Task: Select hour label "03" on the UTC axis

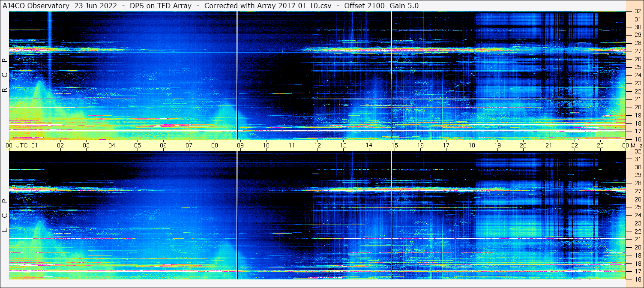Action: (86, 145)
